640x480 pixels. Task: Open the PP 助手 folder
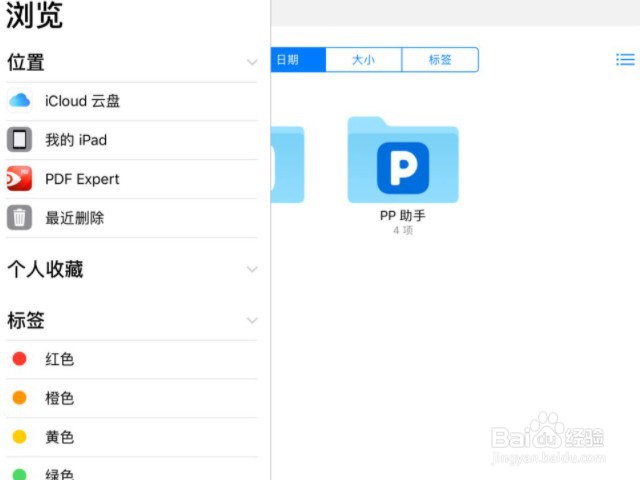click(x=403, y=160)
